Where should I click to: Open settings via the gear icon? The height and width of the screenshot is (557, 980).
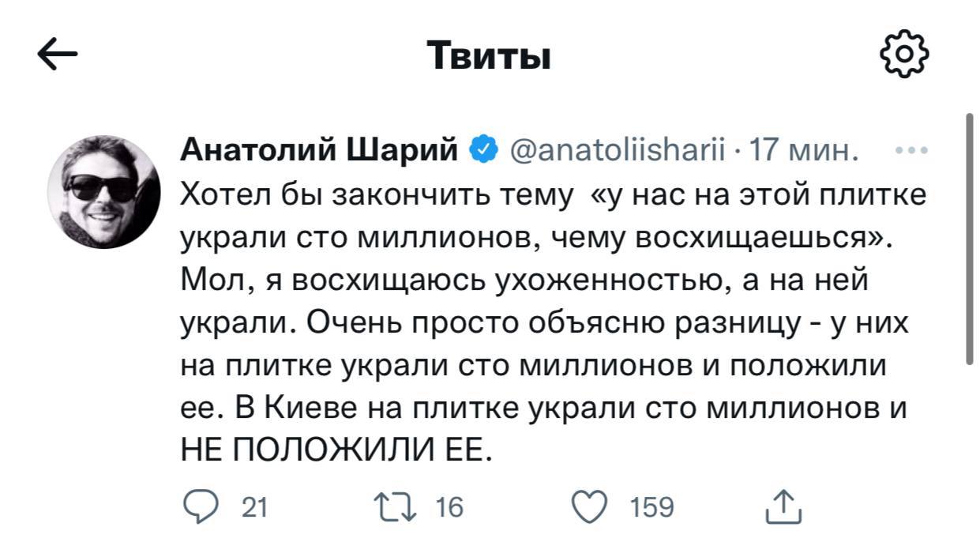tap(903, 55)
